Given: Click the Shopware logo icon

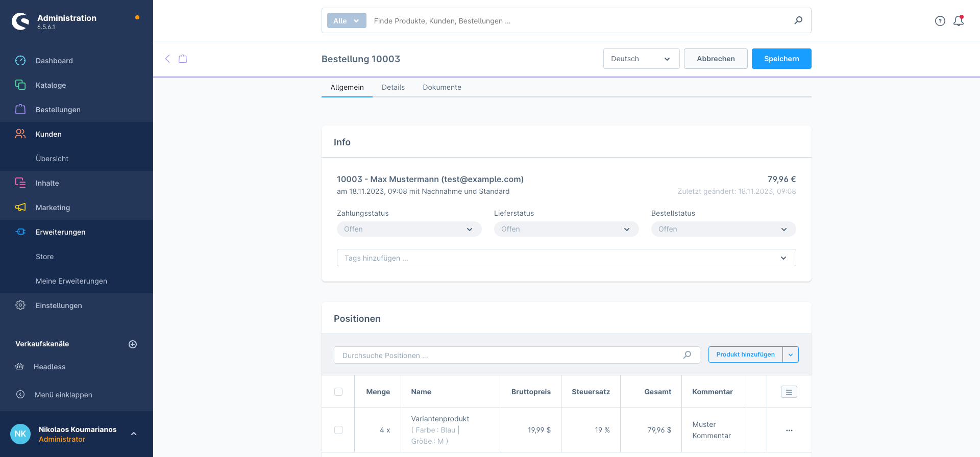Looking at the screenshot, I should pos(20,21).
